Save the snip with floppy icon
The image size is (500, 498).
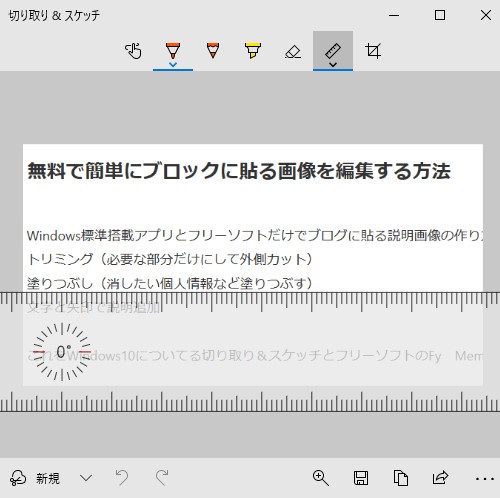[361, 478]
